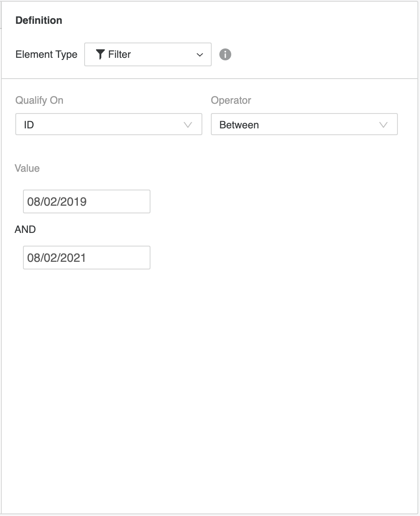Focus the 08/02/2019 start date field
The image size is (420, 516).
(x=86, y=201)
